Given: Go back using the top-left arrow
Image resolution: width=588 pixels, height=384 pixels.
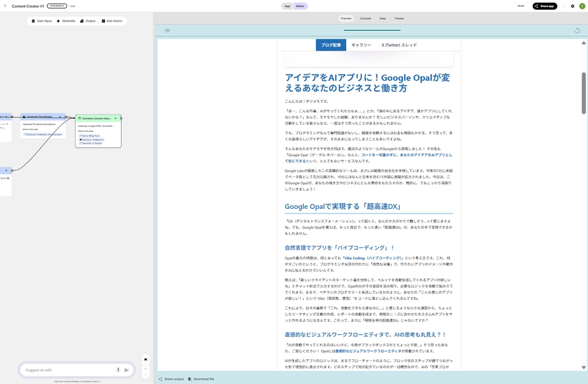Looking at the screenshot, I should (x=5, y=6).
